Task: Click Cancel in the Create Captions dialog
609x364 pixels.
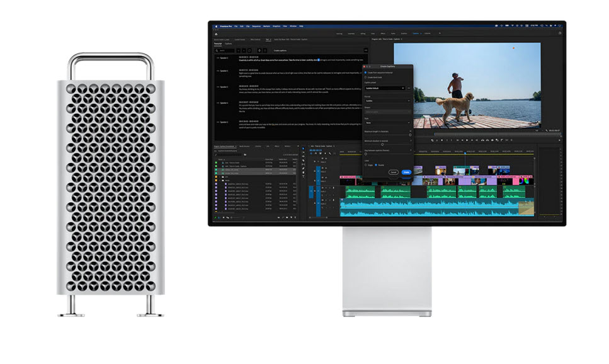Action: 394,172
